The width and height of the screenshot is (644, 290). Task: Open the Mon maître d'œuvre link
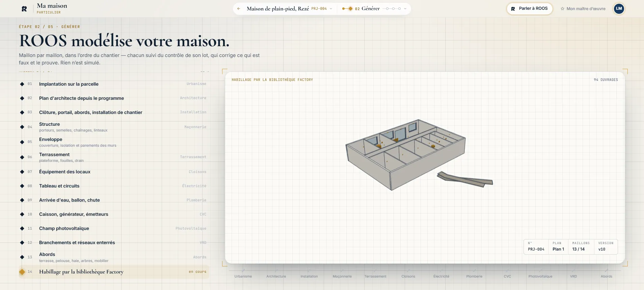[583, 9]
